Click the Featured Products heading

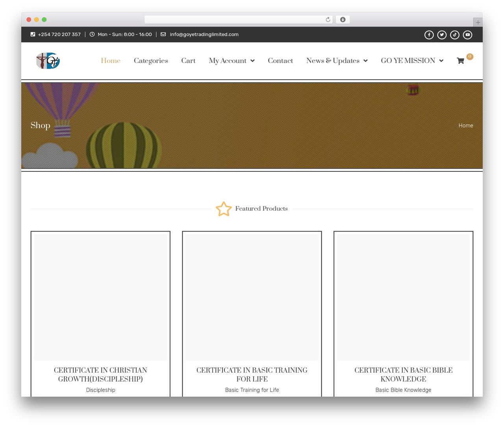pyautogui.click(x=261, y=209)
